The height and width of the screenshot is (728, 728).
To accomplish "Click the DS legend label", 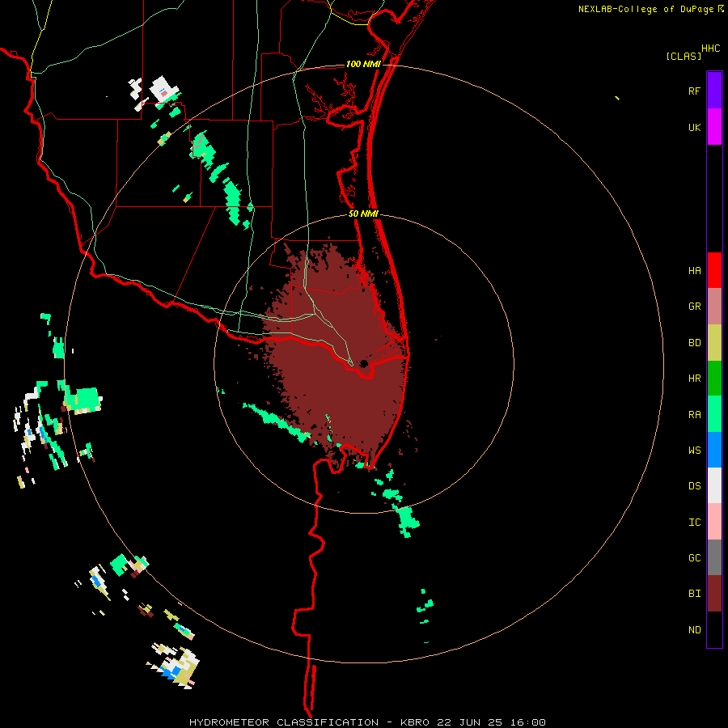I will click(x=694, y=486).
